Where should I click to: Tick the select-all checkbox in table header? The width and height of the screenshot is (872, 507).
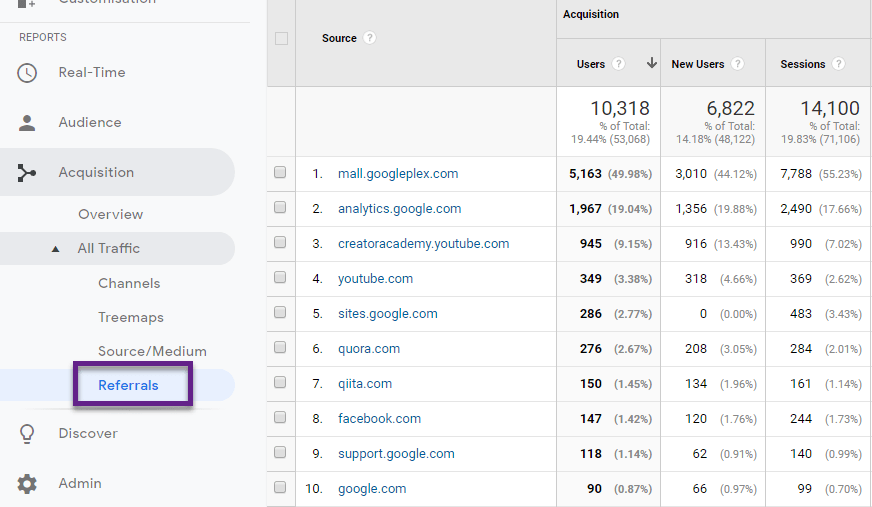pos(281,38)
